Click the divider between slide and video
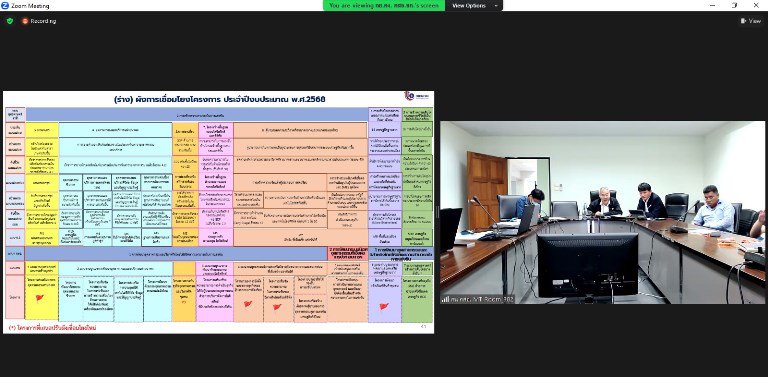Image resolution: width=768 pixels, height=377 pixels. [x=437, y=212]
